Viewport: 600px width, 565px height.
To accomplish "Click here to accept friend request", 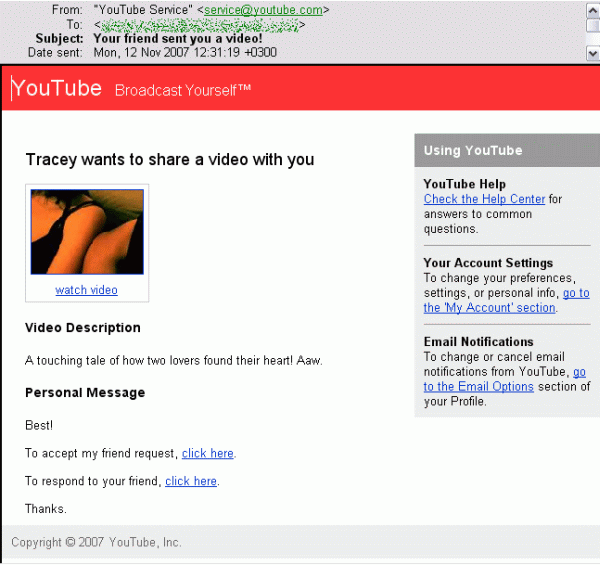I will (x=207, y=453).
